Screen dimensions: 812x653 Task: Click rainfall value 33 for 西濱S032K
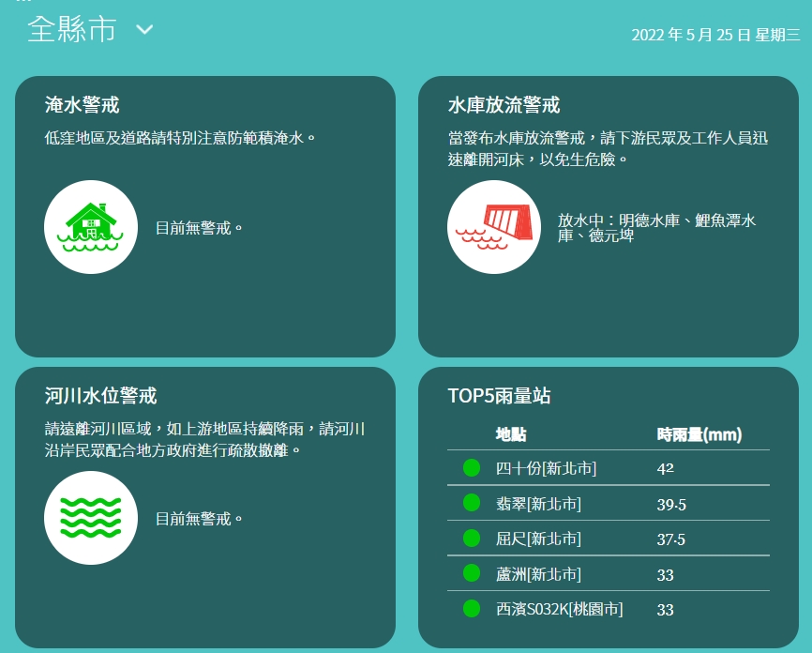(x=666, y=610)
